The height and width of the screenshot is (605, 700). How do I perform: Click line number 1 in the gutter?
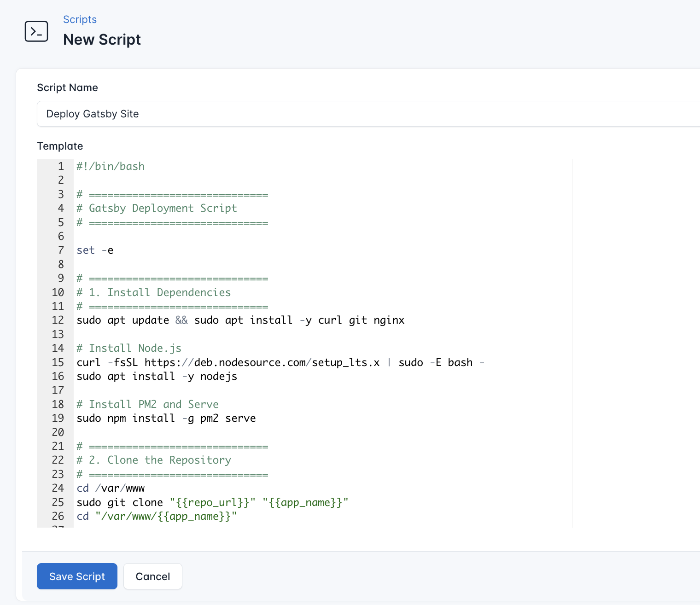pos(61,166)
